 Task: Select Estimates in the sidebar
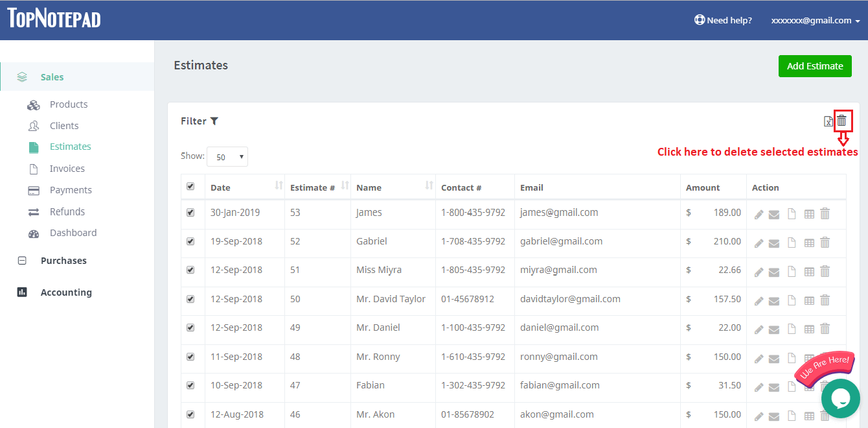(x=70, y=147)
